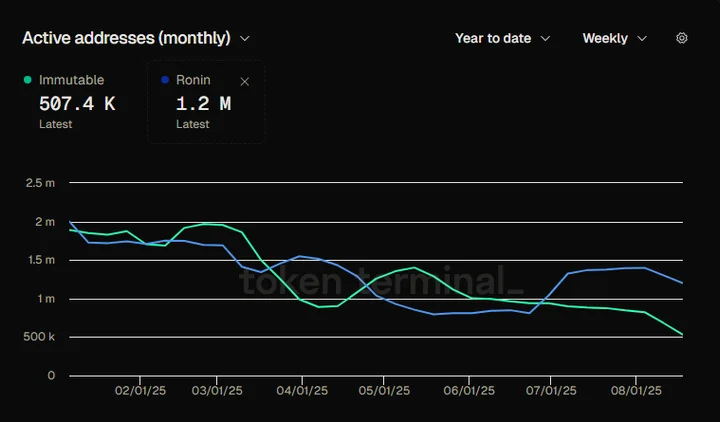The width and height of the screenshot is (720, 422).
Task: Click the 08/01/25 axis date label
Action: 636,391
